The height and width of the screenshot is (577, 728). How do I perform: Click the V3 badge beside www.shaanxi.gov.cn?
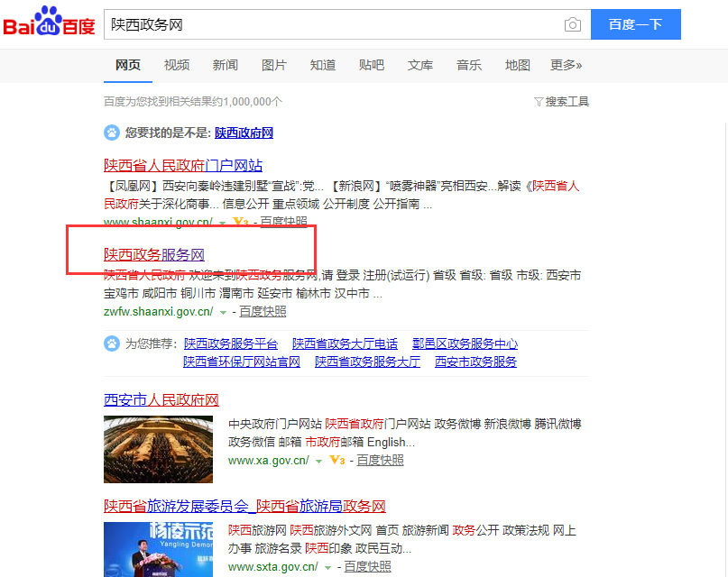click(x=239, y=222)
